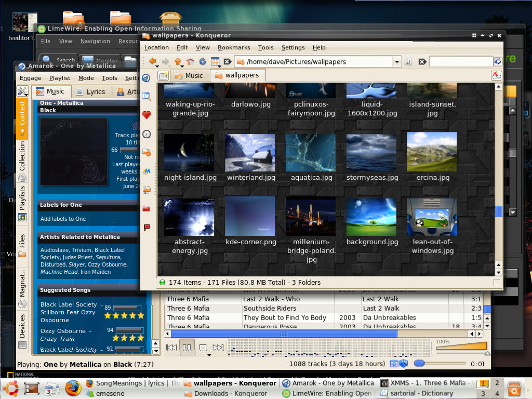Switch to virtual desktop 2
Viewport: 532px width, 399px height.
click(497, 383)
